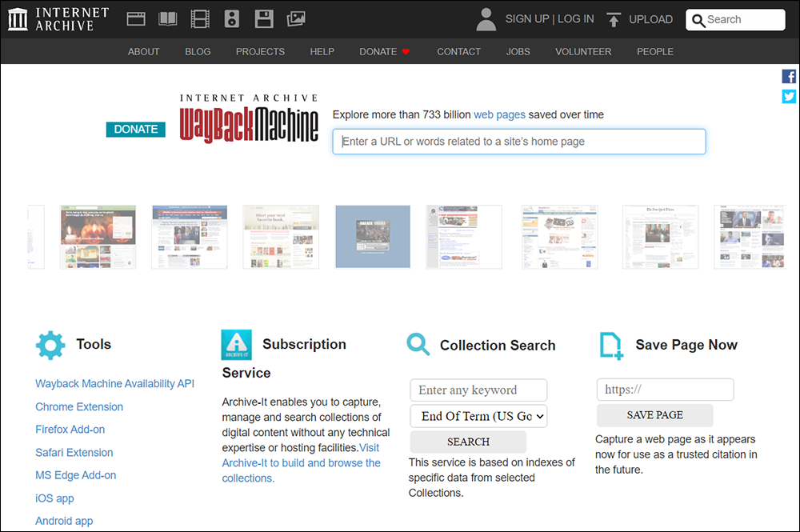Open the Firefox Add-on link
The height and width of the screenshot is (532, 800).
(70, 430)
